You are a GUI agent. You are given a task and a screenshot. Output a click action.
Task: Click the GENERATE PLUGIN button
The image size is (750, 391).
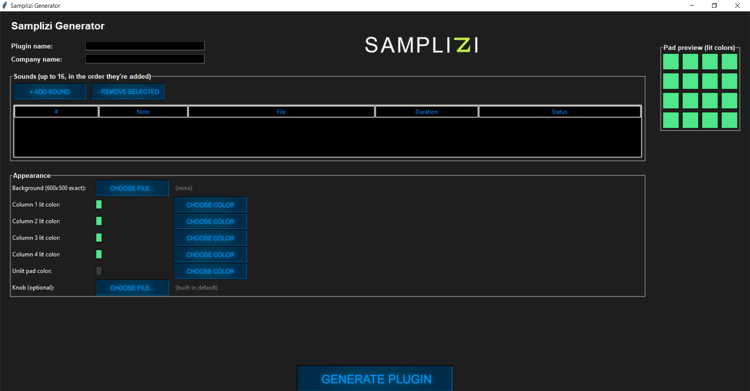[375, 379]
